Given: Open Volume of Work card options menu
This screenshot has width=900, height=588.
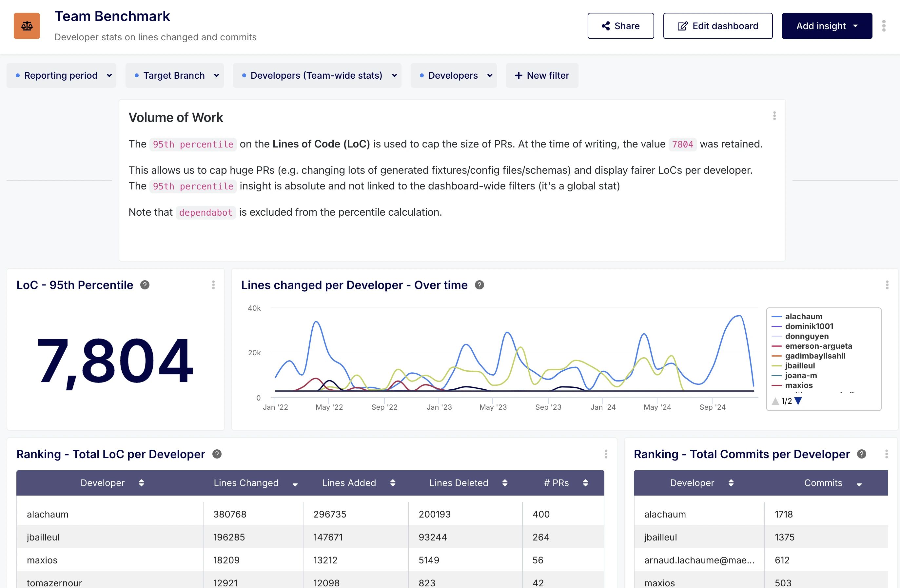Looking at the screenshot, I should 774,116.
